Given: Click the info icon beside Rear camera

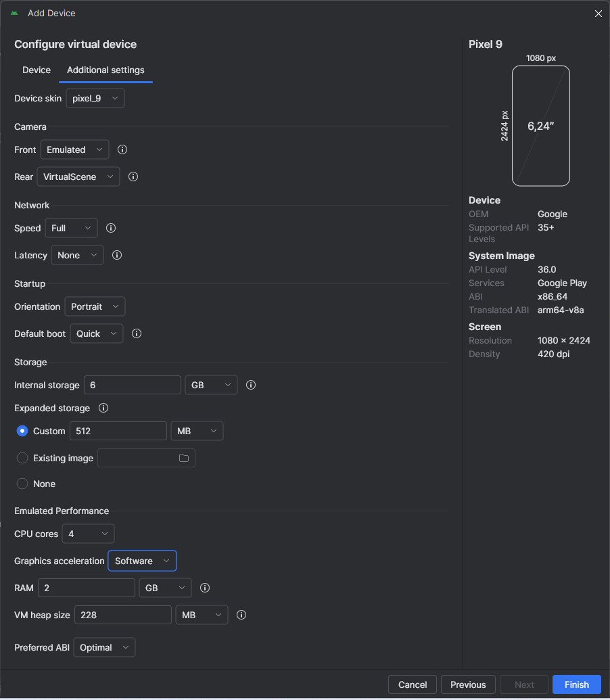Looking at the screenshot, I should click(133, 177).
